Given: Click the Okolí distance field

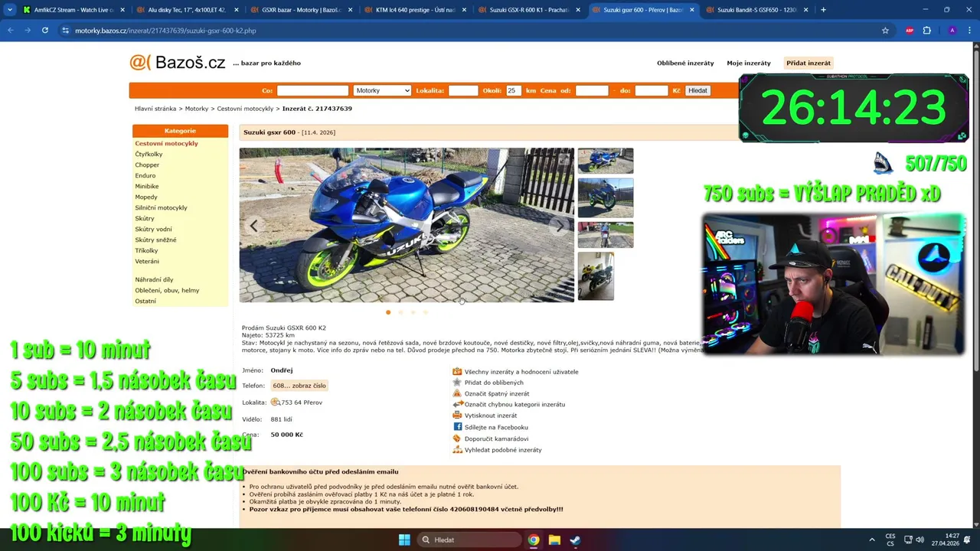Looking at the screenshot, I should (x=513, y=90).
